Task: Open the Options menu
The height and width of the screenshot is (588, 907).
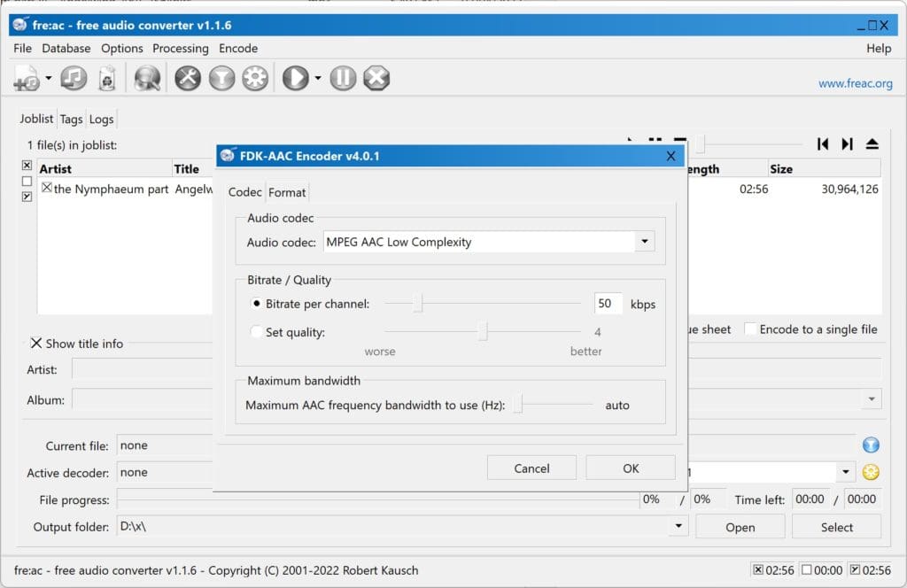Action: pos(121,49)
